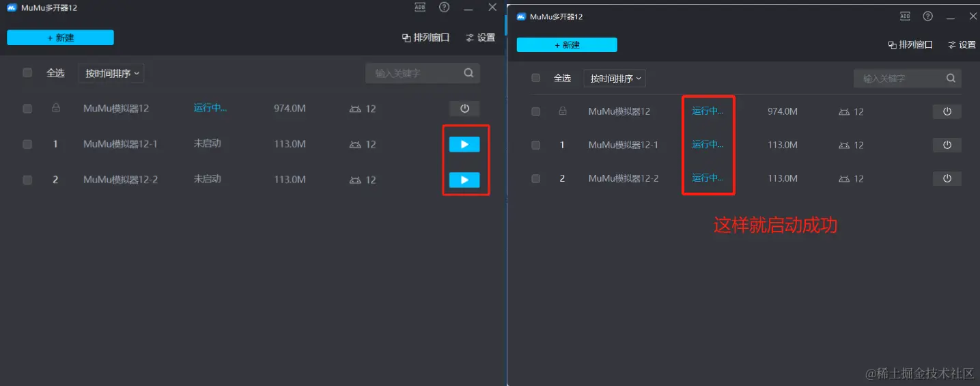Toggle 全选 checkbox in right window
This screenshot has width=980, height=386.
click(535, 78)
